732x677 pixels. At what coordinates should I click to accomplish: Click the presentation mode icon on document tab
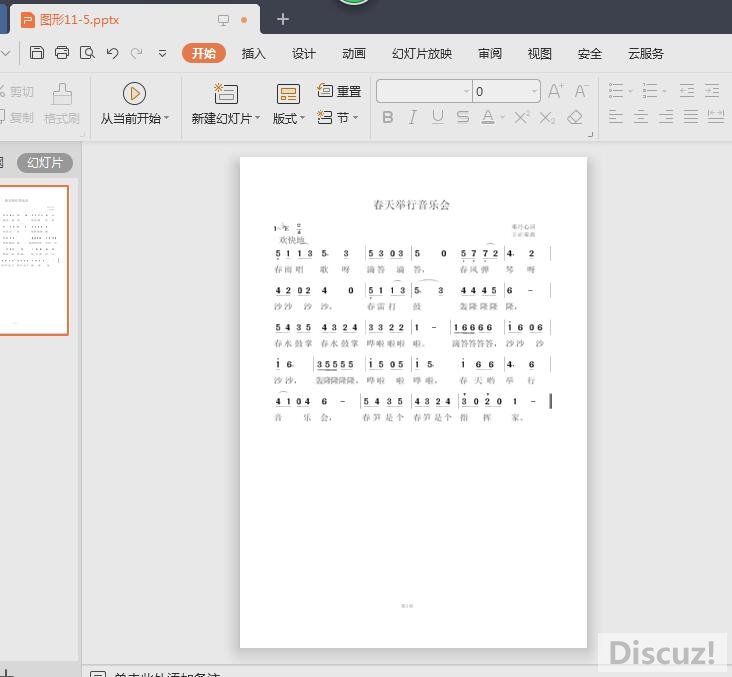[x=224, y=20]
